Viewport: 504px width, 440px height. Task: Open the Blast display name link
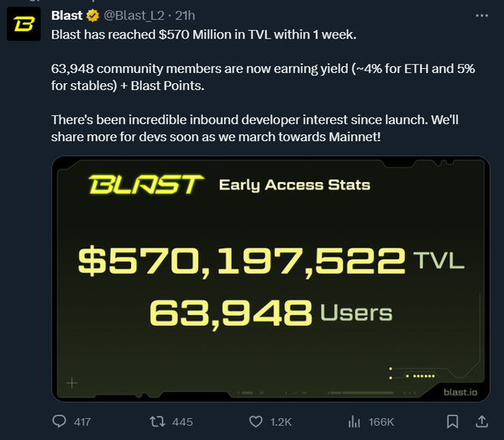66,15
